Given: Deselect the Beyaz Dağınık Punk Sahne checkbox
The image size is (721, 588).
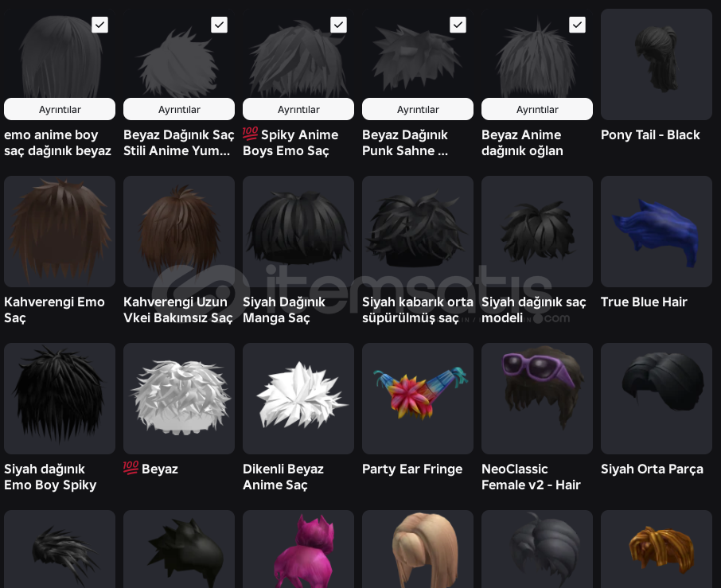Looking at the screenshot, I should [458, 25].
